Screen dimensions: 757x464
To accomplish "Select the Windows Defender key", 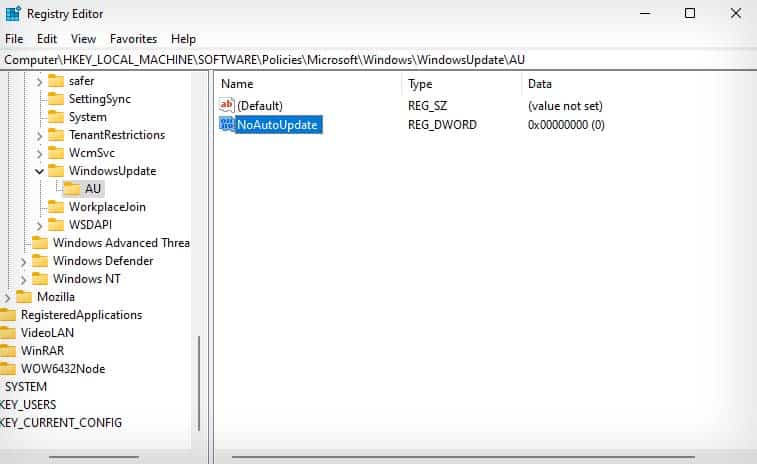I will 103,261.
